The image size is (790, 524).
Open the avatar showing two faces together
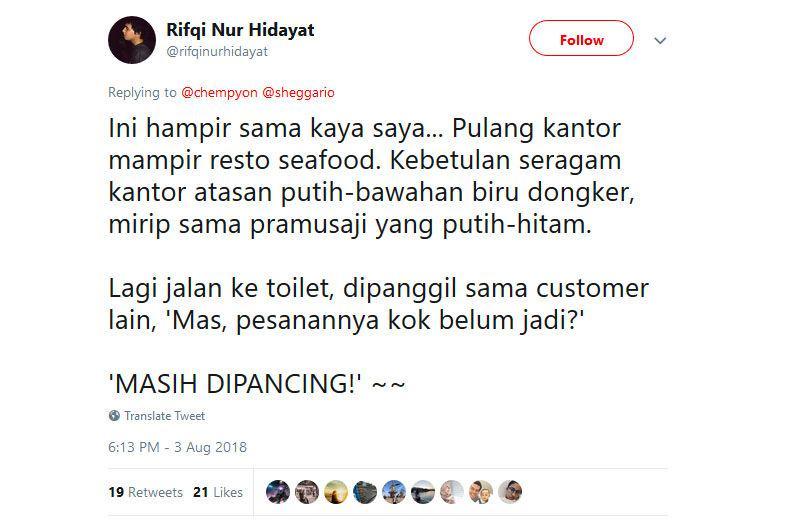(481, 492)
